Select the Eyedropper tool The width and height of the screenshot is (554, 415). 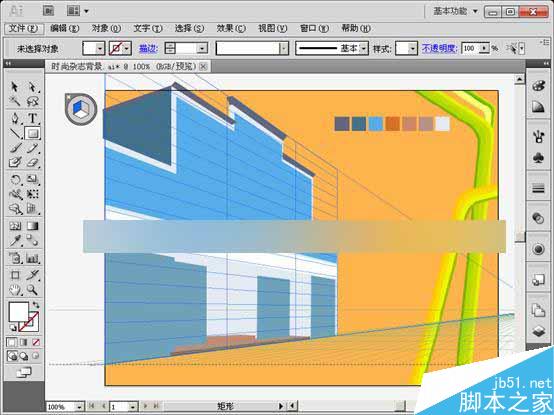15,241
